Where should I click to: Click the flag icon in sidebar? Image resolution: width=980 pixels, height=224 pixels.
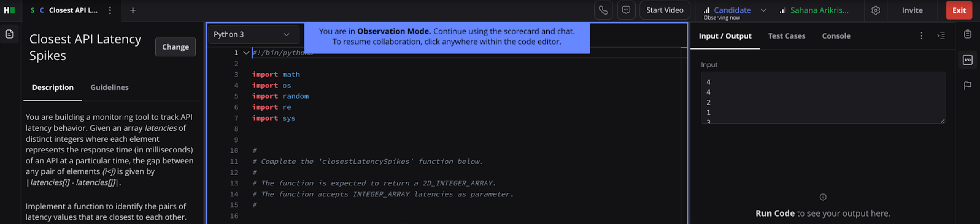(x=967, y=86)
